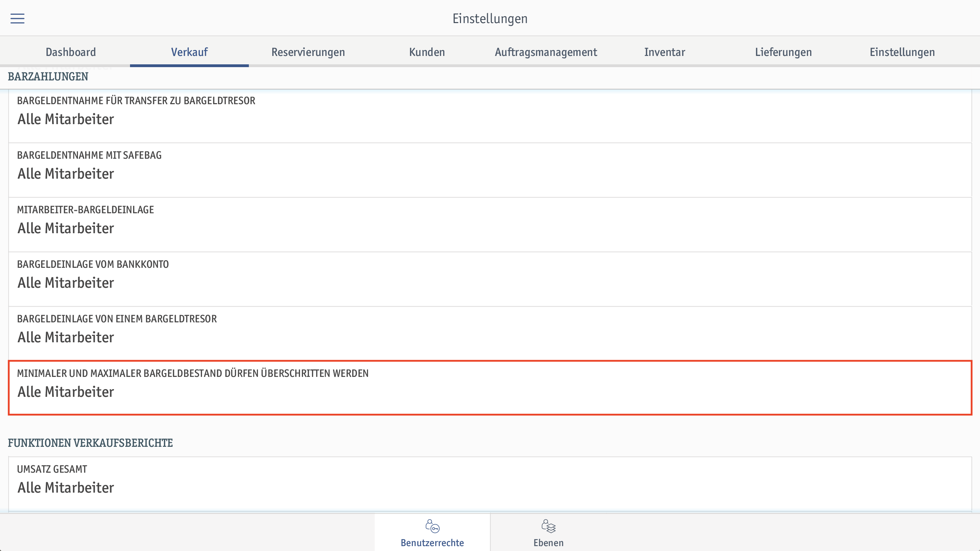The width and height of the screenshot is (980, 551).
Task: Click Alle Mitarbeiter under Umsatz Gesamt
Action: (x=66, y=487)
